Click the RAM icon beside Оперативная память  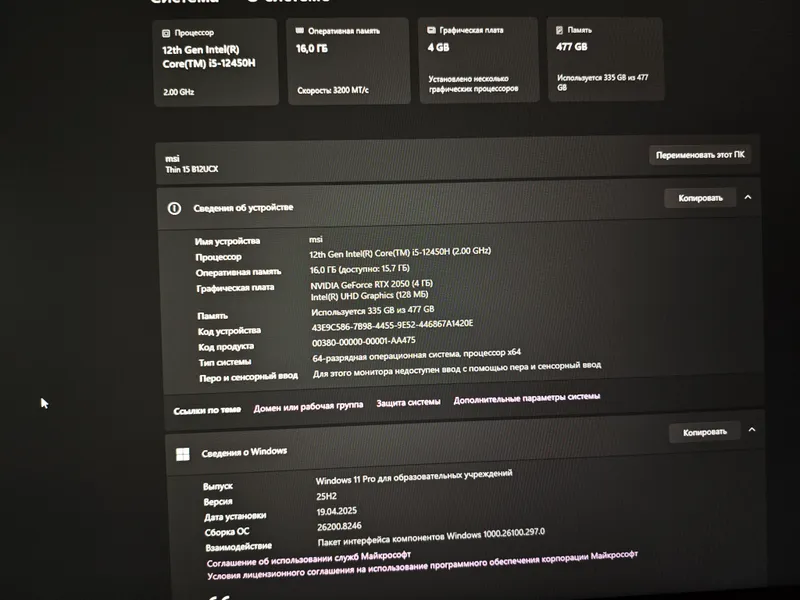pyautogui.click(x=300, y=31)
